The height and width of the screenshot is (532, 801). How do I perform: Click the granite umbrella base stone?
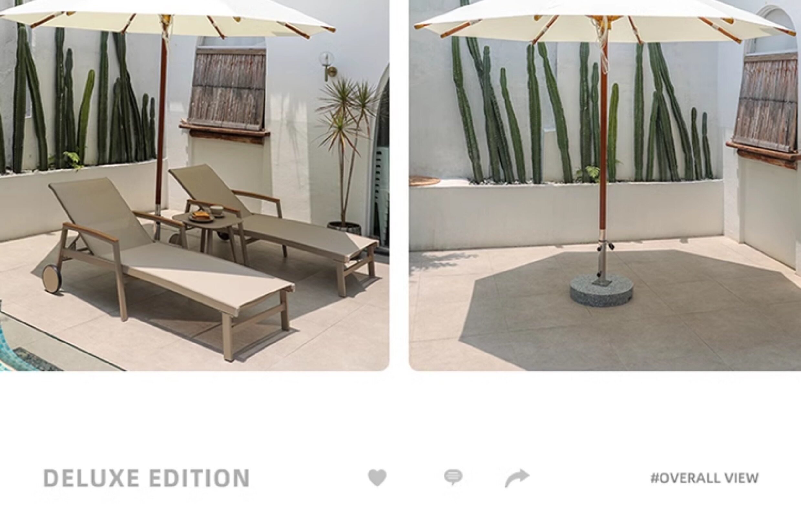point(601,291)
